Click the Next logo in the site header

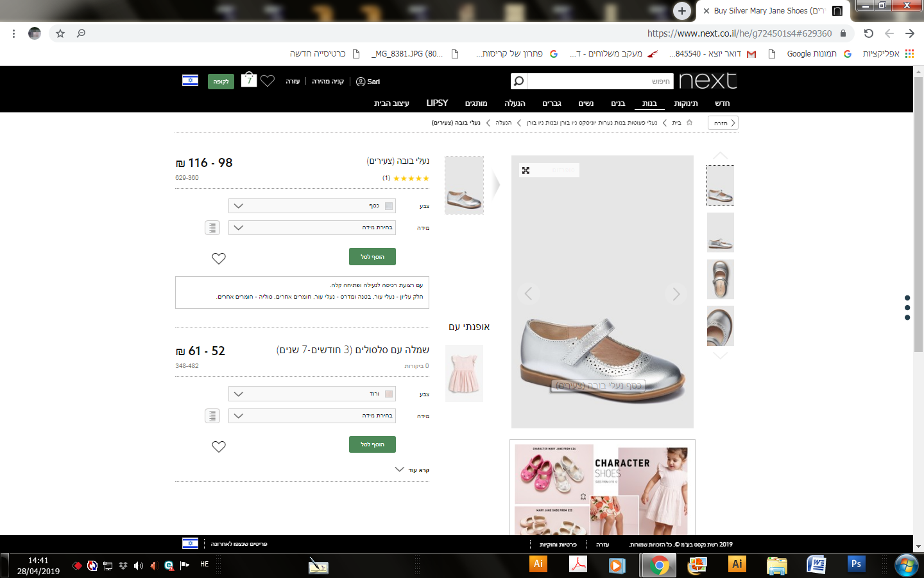tap(708, 81)
